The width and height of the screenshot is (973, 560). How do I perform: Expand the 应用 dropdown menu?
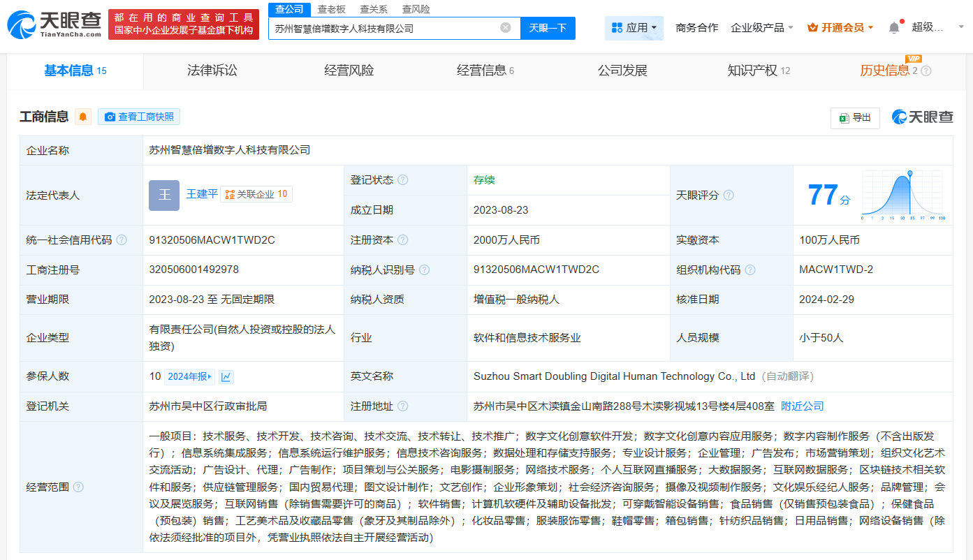tap(634, 28)
